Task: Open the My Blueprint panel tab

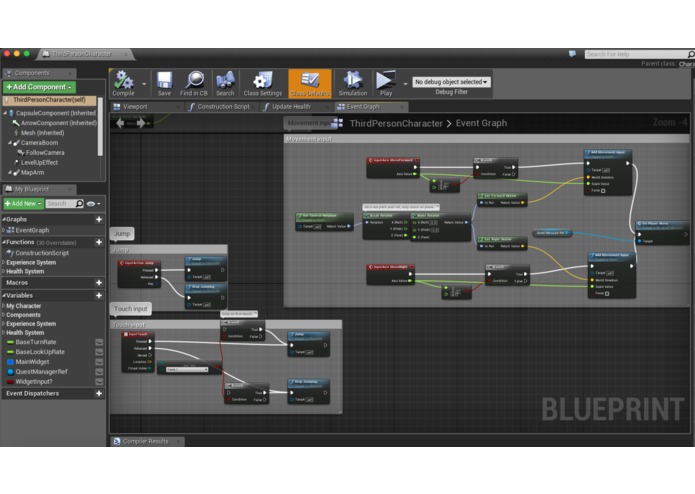Action: (31, 189)
